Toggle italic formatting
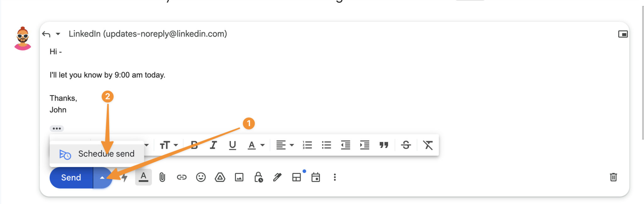 click(213, 145)
